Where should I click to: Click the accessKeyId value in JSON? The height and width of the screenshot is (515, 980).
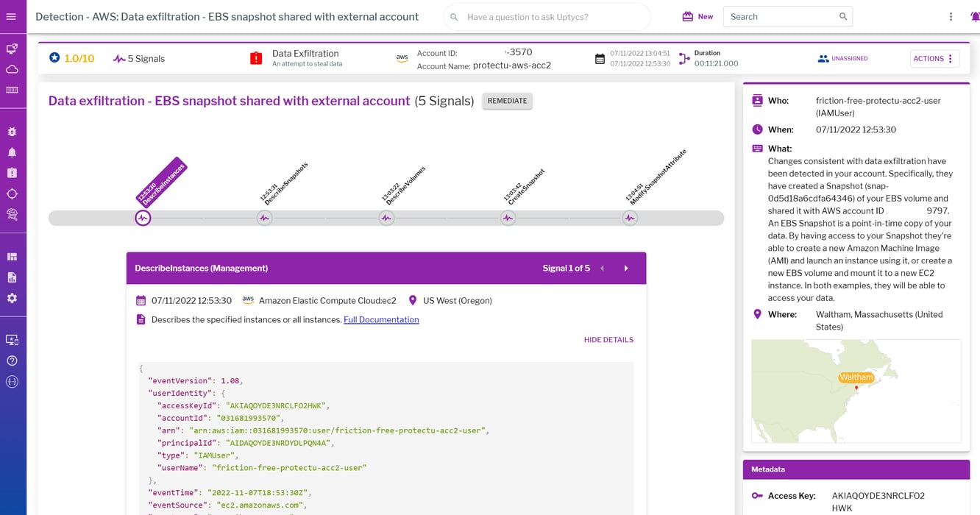coord(276,405)
